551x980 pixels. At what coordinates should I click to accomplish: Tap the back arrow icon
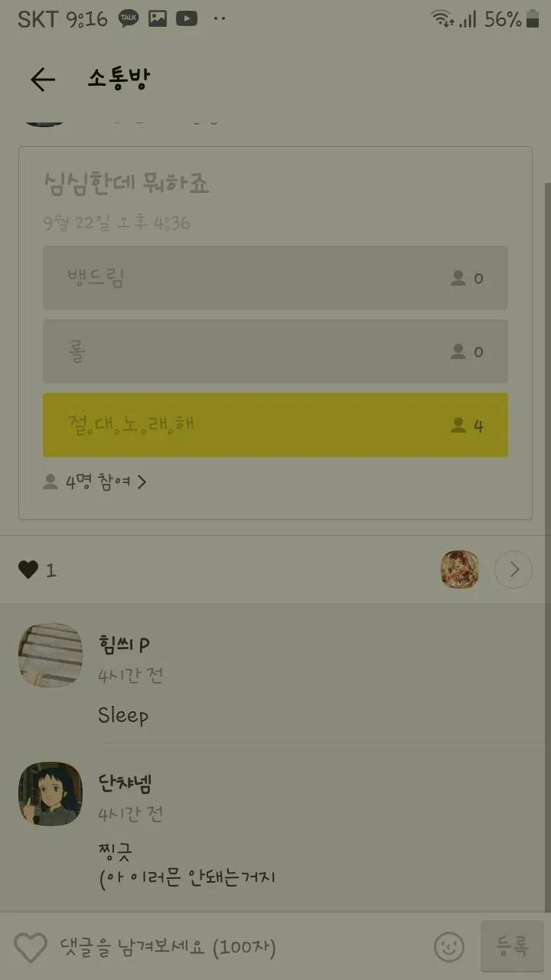pos(43,80)
